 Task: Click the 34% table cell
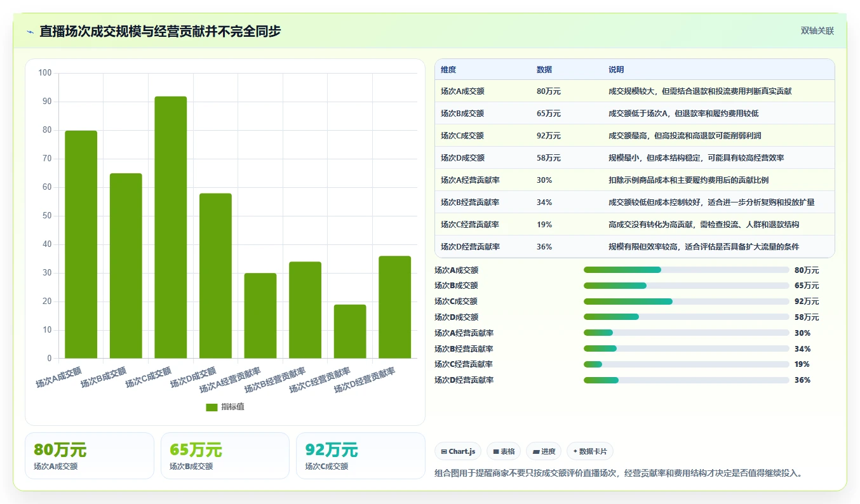click(544, 202)
